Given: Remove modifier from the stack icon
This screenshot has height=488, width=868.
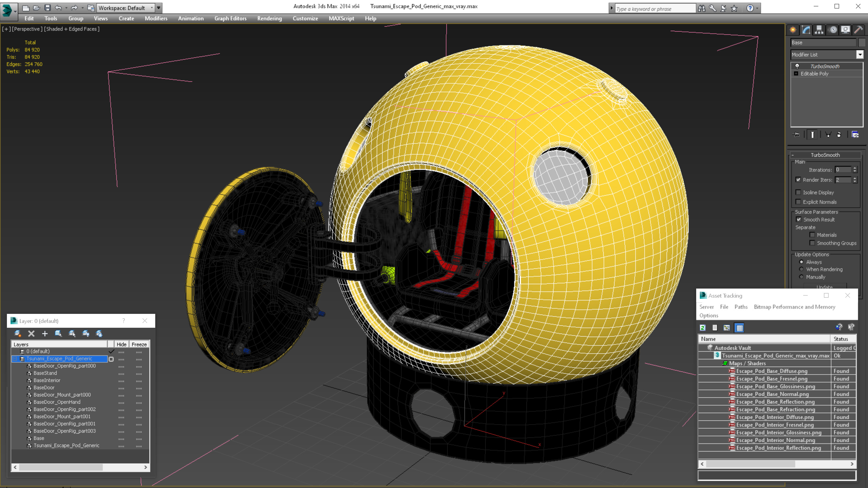Looking at the screenshot, I should pyautogui.click(x=839, y=135).
